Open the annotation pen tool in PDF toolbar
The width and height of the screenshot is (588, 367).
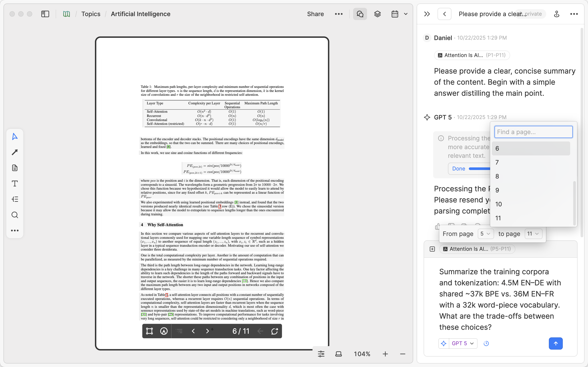[164, 331]
